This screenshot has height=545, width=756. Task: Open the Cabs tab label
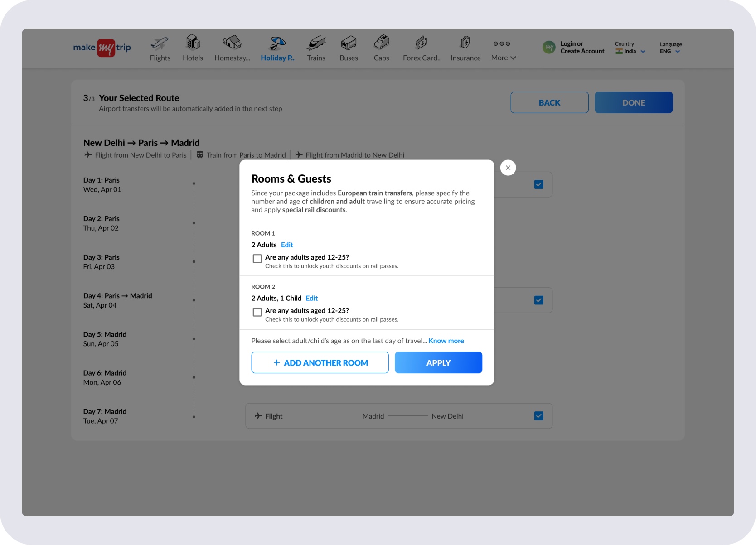pos(381,58)
